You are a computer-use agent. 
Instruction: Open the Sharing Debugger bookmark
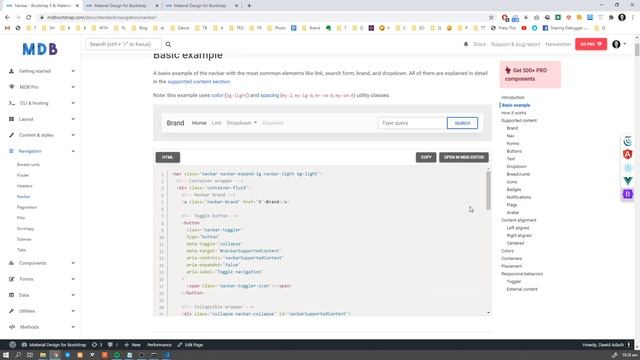click(565, 28)
